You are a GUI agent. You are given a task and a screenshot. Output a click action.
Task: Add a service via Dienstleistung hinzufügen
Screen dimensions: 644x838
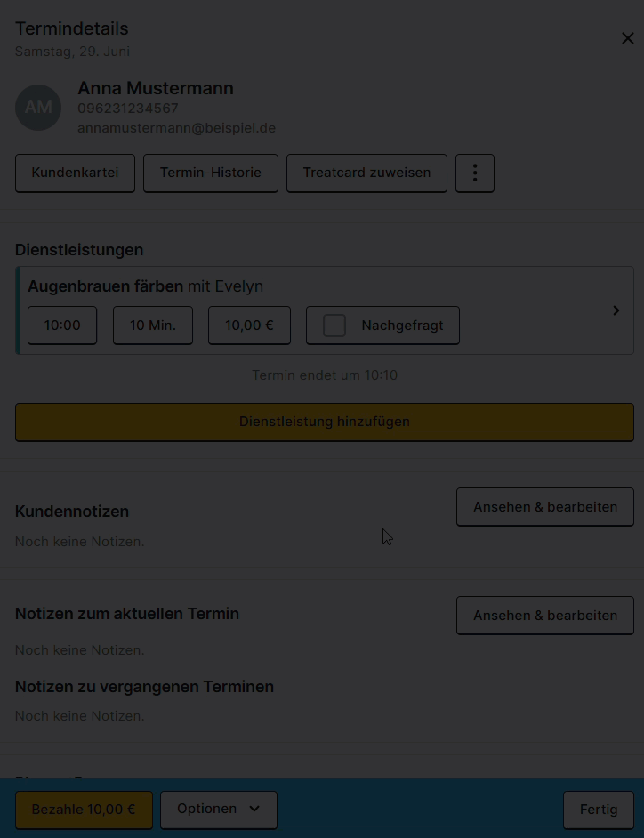click(325, 423)
